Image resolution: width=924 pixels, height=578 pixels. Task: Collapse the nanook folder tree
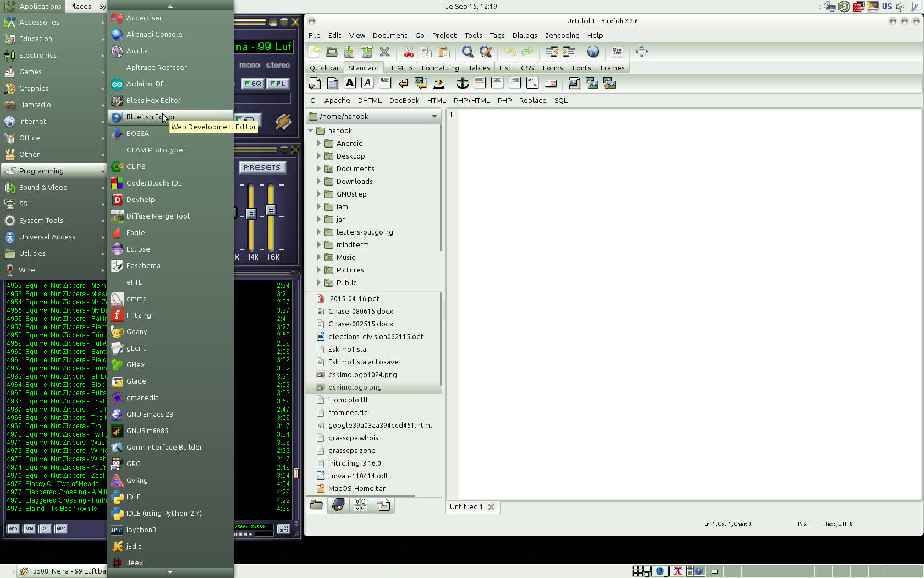point(311,130)
